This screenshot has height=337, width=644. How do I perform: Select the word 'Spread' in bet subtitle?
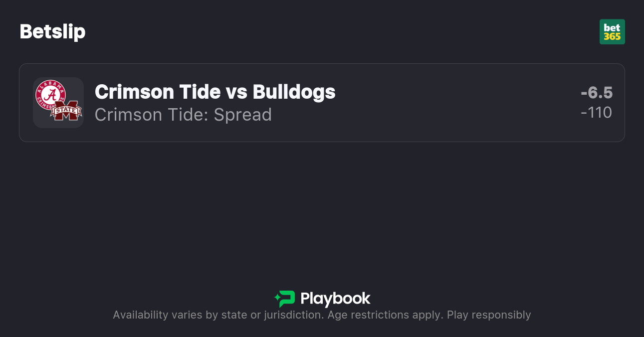click(x=243, y=115)
